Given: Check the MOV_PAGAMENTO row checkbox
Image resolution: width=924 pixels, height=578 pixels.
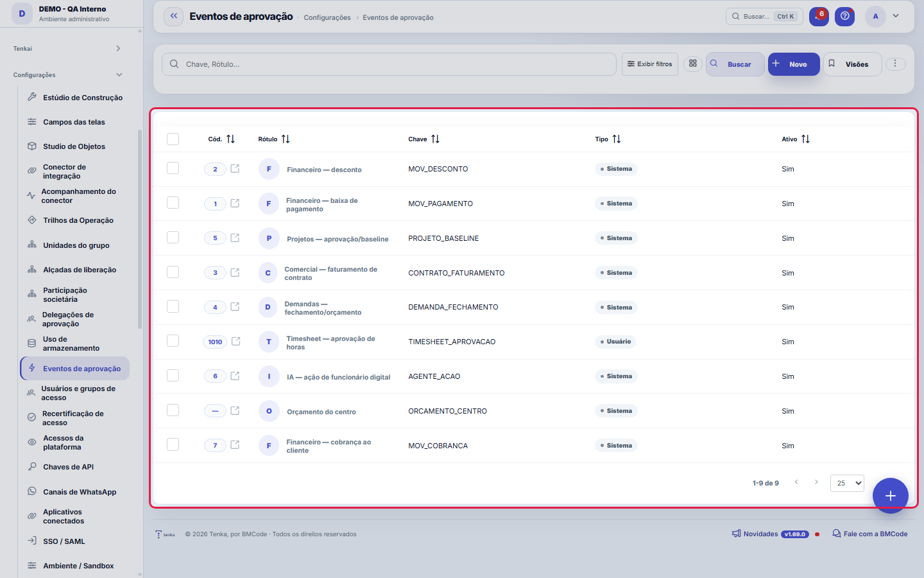Looking at the screenshot, I should click(x=173, y=203).
